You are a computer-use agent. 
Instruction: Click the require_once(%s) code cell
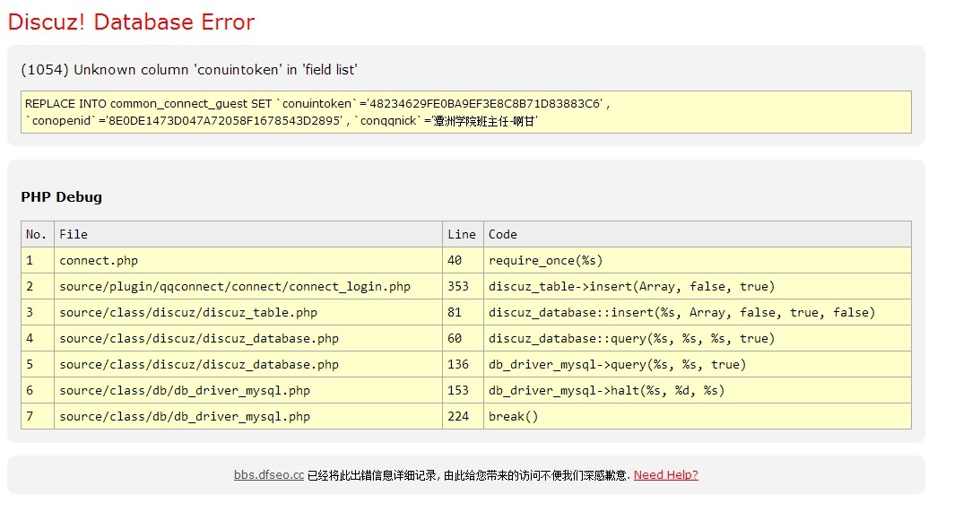[545, 261]
